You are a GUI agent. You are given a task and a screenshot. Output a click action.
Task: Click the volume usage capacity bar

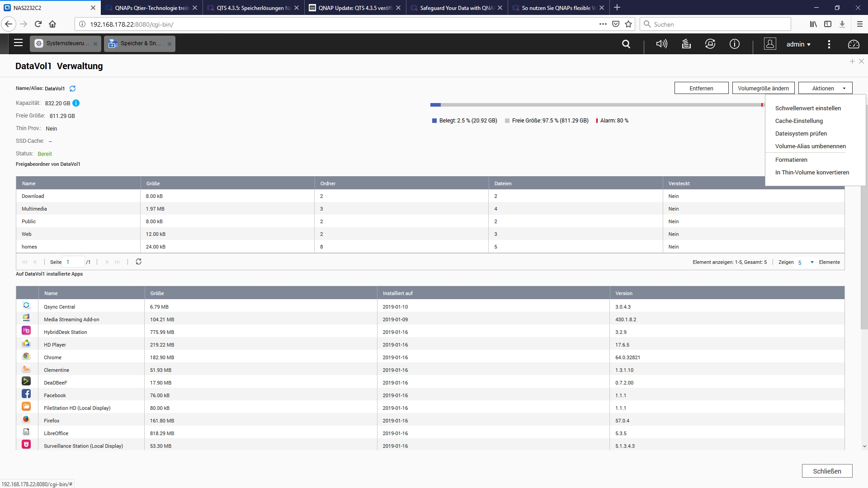click(x=597, y=105)
